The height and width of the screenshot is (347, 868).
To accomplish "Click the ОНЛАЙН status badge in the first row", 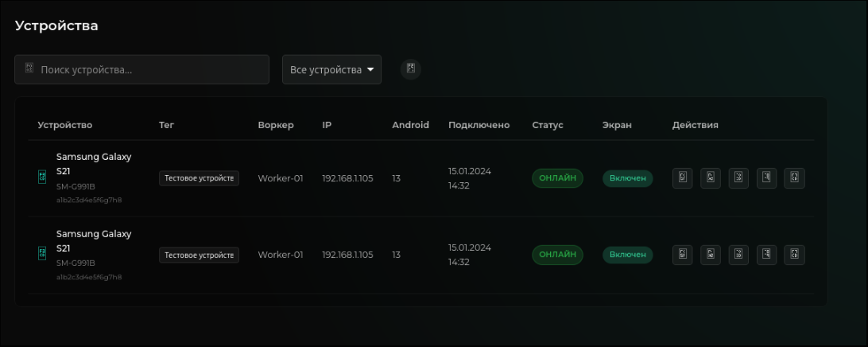I will pyautogui.click(x=557, y=178).
